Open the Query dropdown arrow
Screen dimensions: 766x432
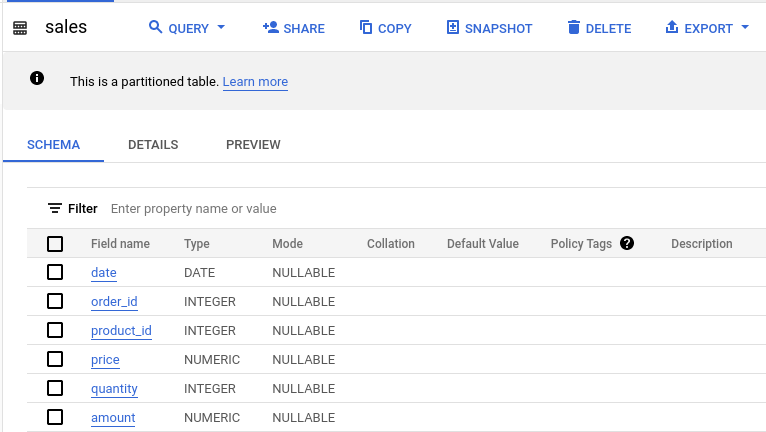coord(221,27)
